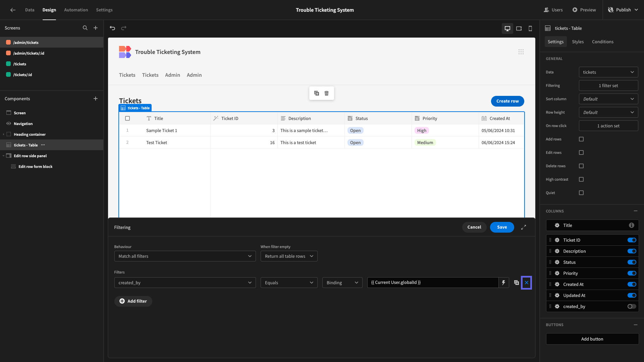The width and height of the screenshot is (644, 362).
Task: Switch to mobile preview icon
Action: click(x=530, y=28)
